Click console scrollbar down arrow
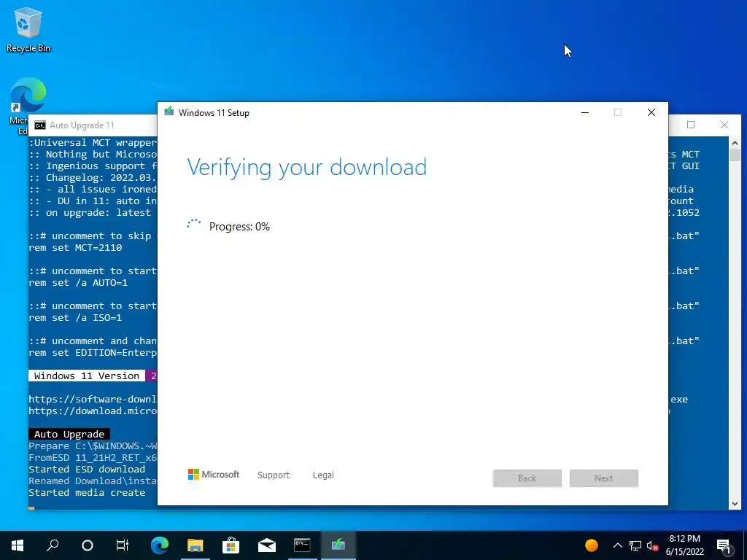Screen dimensions: 747x560 735,504
